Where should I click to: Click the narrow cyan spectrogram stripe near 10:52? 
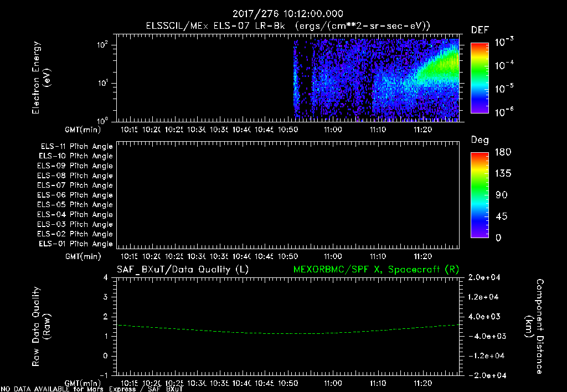(x=295, y=80)
